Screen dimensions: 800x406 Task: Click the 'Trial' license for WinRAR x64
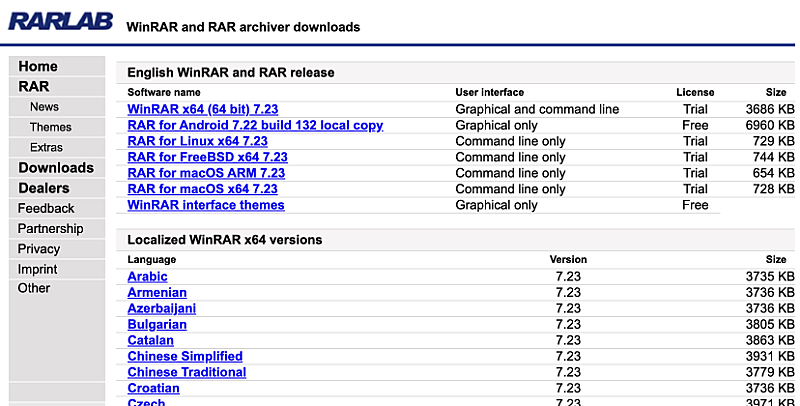click(695, 109)
